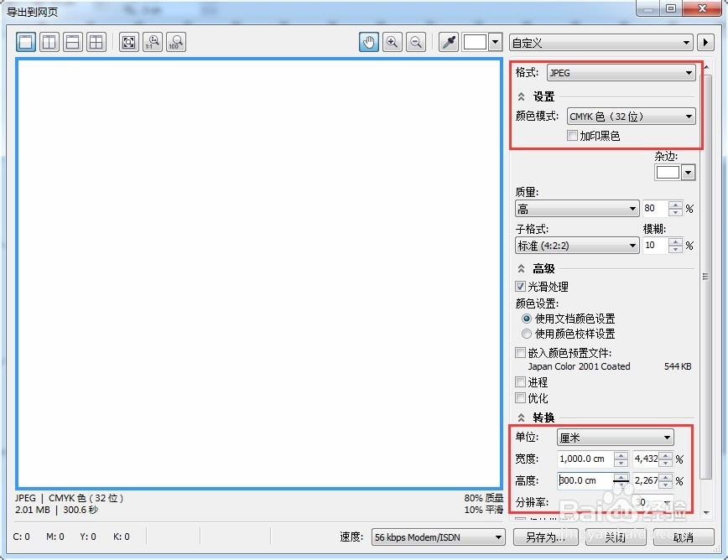This screenshot has height=560, width=728.
Task: Uncheck the 光滑处理 checkbox
Action: (x=521, y=286)
